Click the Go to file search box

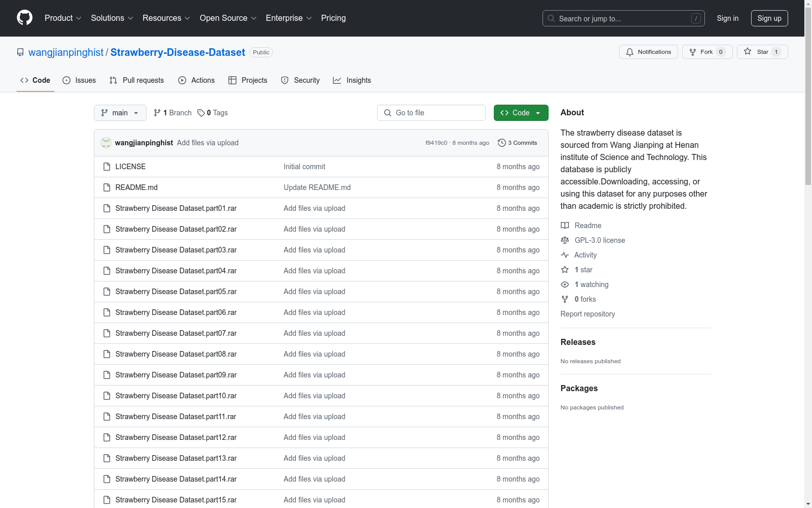[x=431, y=113]
